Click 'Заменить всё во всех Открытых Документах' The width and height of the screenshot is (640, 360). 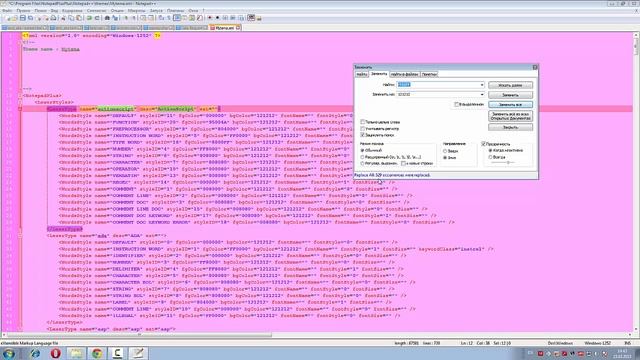[510, 116]
